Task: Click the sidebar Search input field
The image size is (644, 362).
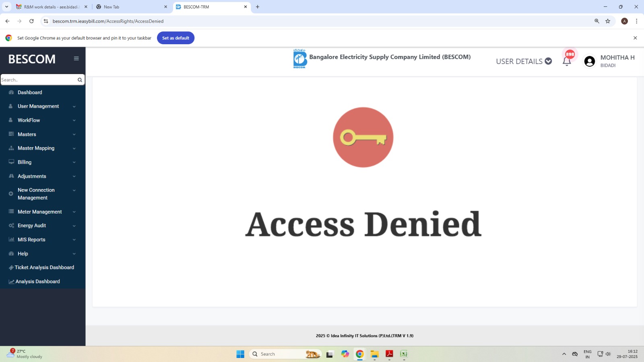Action: click(39, 80)
